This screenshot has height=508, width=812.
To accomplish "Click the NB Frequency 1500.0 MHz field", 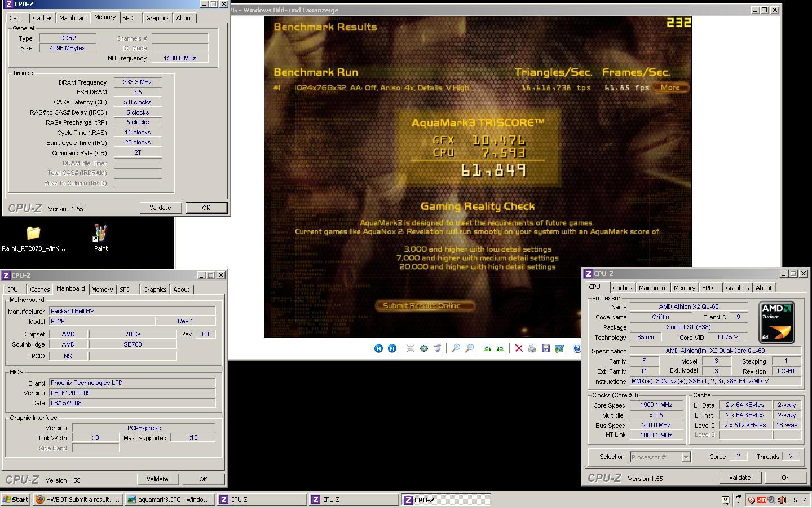I will click(180, 58).
